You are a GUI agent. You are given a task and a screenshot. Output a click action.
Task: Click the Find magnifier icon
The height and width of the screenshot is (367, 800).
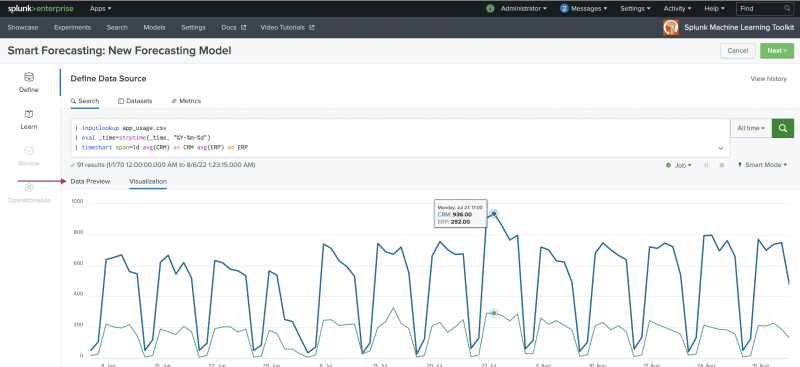point(787,9)
